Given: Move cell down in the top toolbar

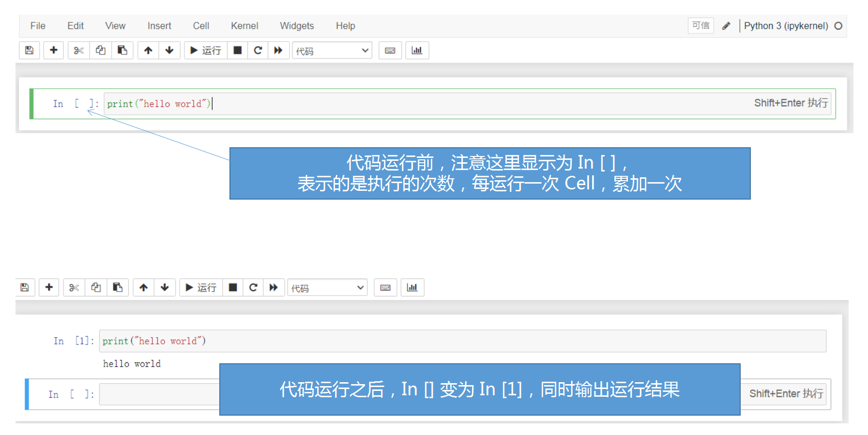Looking at the screenshot, I should tap(169, 50).
